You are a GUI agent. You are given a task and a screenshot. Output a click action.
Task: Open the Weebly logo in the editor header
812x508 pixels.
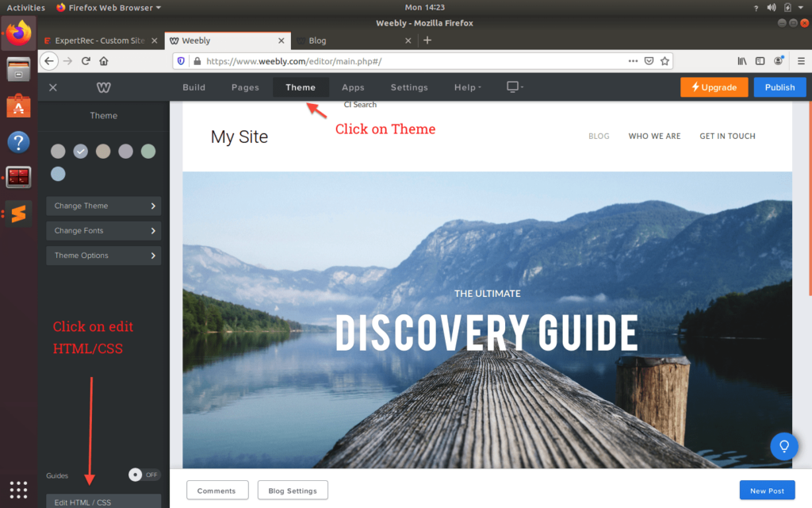[103, 87]
